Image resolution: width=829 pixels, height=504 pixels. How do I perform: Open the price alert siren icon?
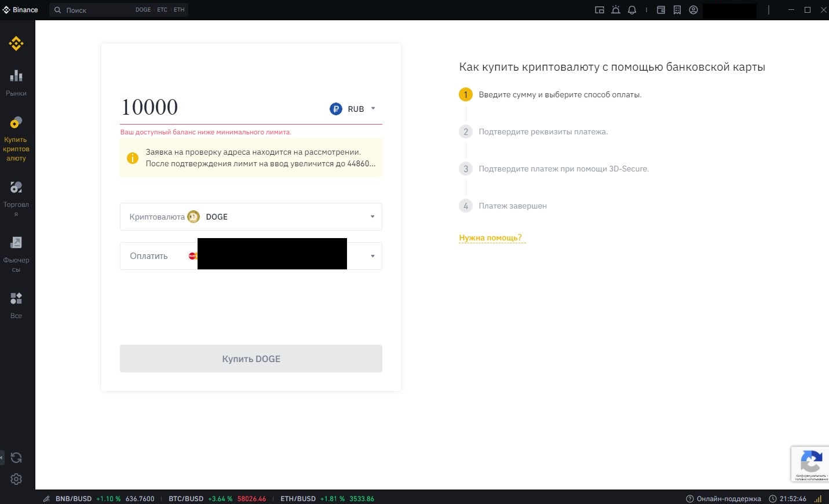(616, 10)
